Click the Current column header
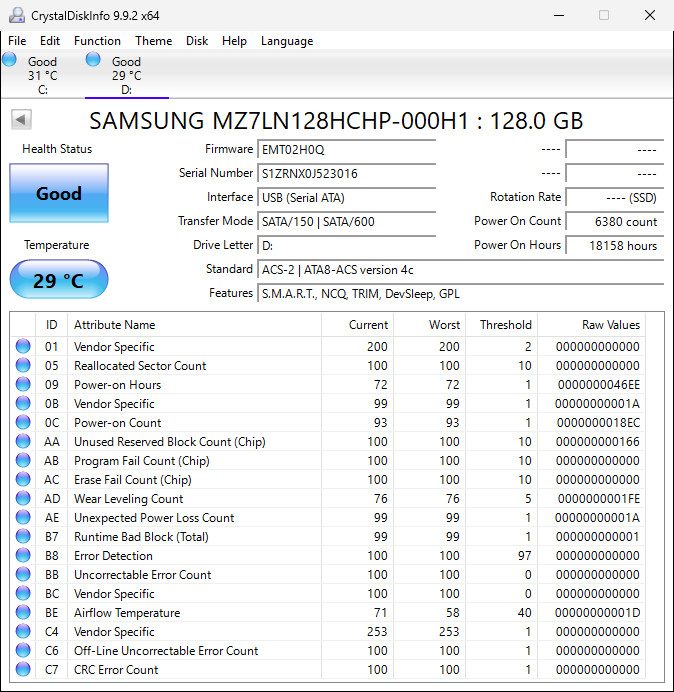This screenshot has width=674, height=692. (x=357, y=325)
